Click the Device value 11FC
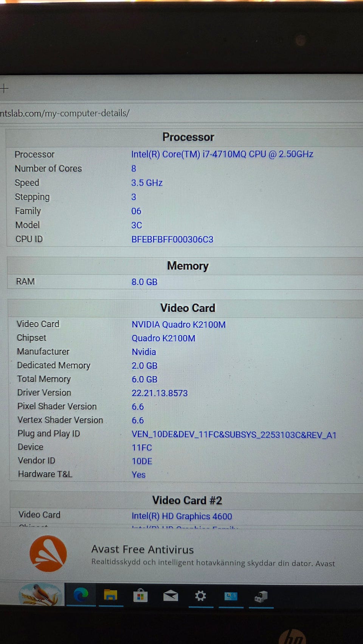The width and height of the screenshot is (363, 644). pos(142,448)
